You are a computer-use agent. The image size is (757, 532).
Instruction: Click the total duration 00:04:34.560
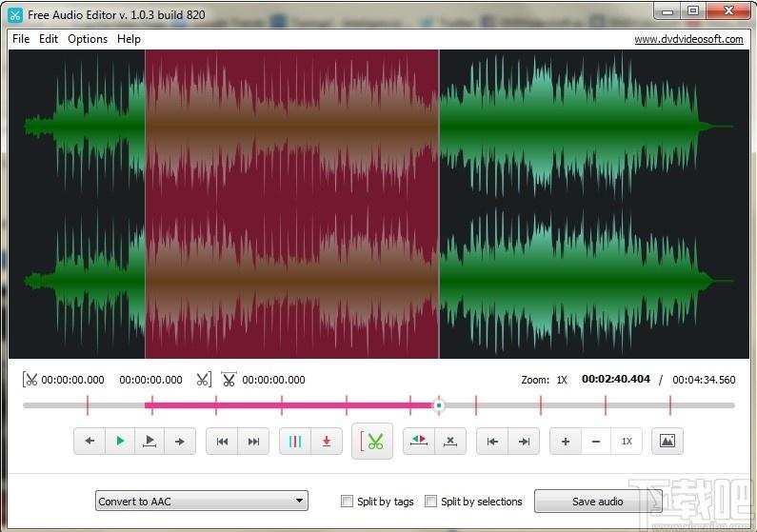pyautogui.click(x=704, y=380)
